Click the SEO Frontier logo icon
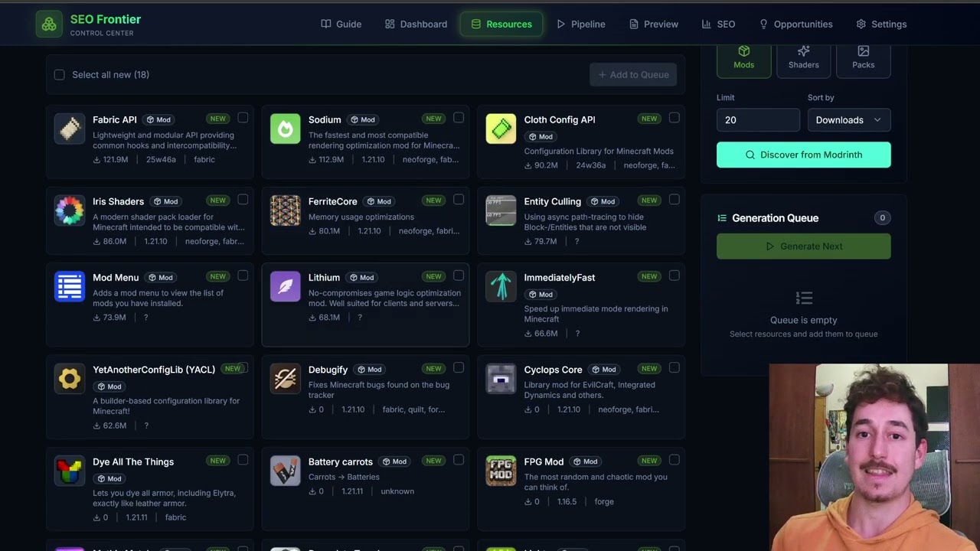This screenshot has height=551, width=980. coord(49,24)
